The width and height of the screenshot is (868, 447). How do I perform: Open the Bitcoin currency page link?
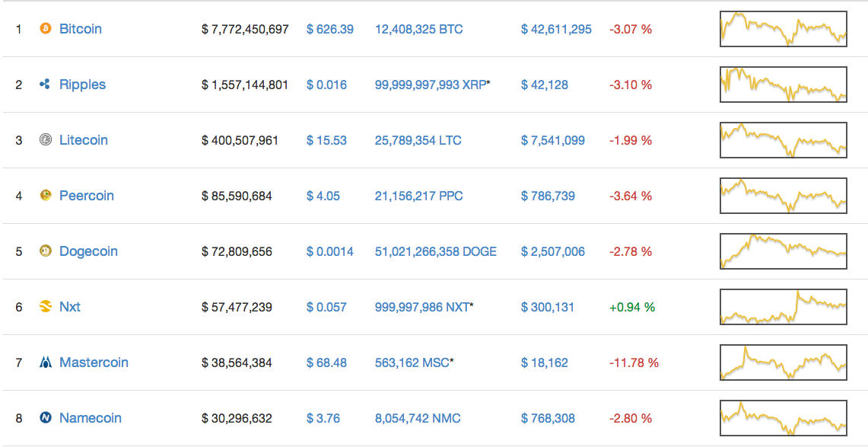click(81, 29)
